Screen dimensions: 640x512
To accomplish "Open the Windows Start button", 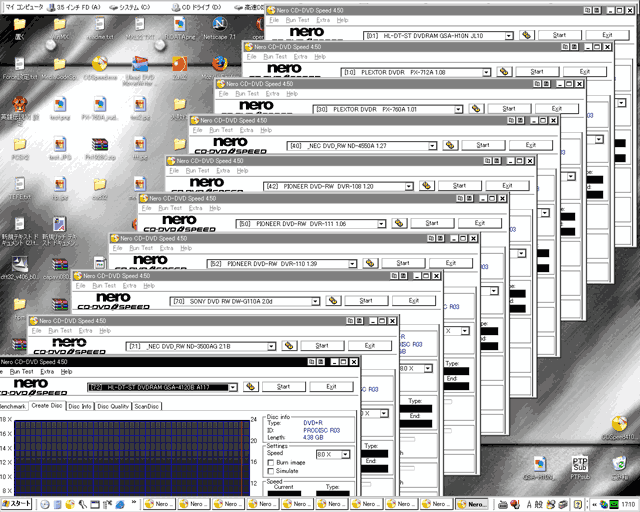I will [16, 504].
